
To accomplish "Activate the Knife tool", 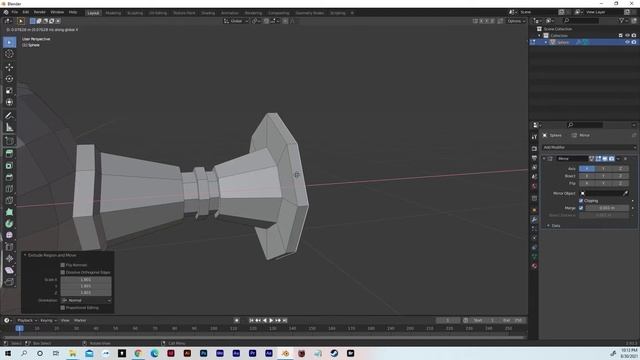I will tap(9, 200).
